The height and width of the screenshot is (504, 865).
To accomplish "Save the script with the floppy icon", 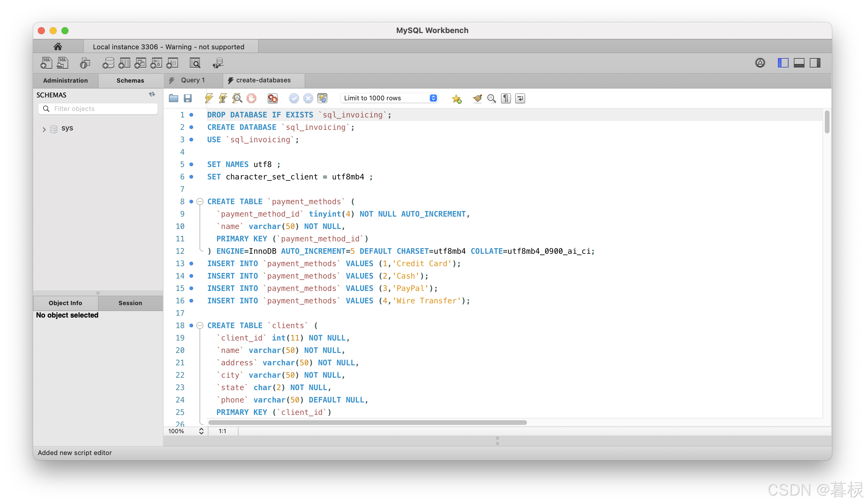I will (x=188, y=98).
